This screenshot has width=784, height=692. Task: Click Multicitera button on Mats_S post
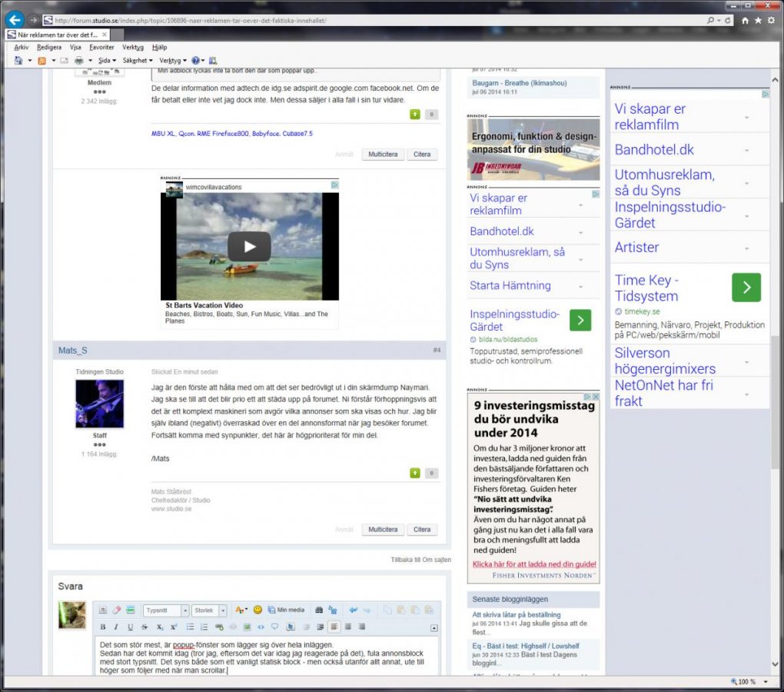coord(383,530)
